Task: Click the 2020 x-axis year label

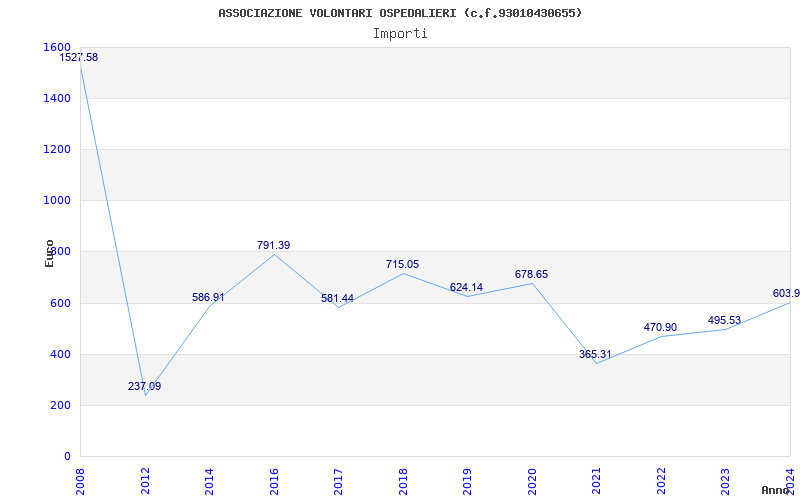Action: point(533,480)
